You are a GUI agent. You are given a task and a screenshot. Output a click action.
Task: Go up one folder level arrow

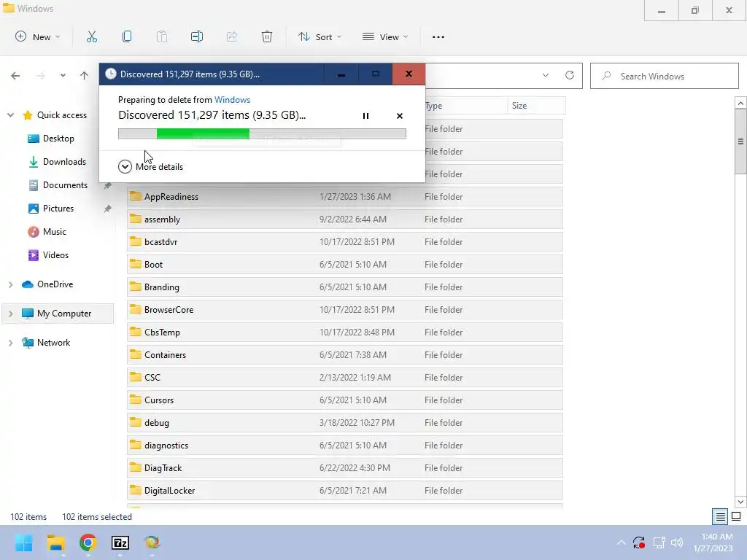point(85,76)
